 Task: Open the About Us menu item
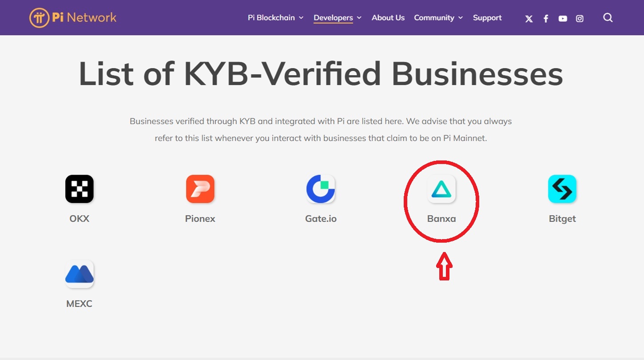pyautogui.click(x=388, y=18)
